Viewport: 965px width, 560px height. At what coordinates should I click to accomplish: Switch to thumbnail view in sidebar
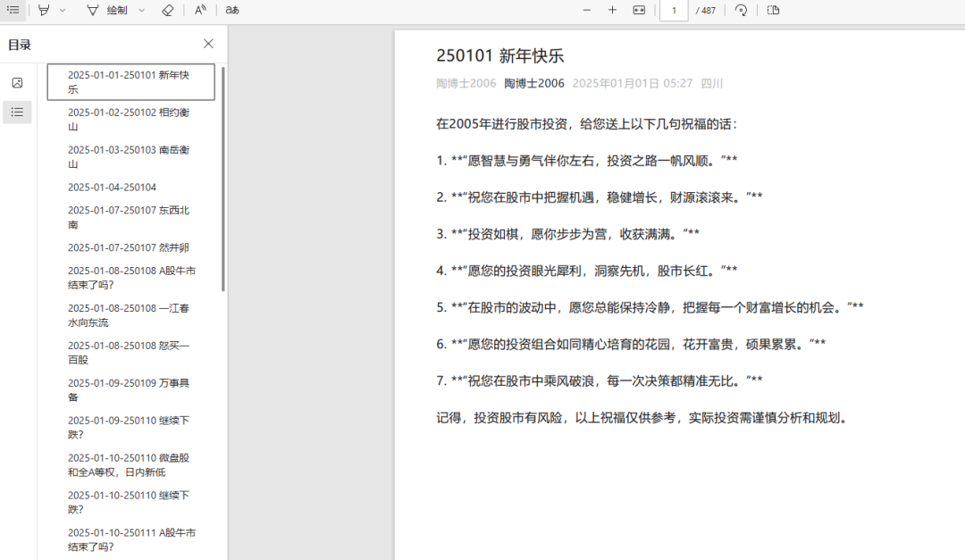17,82
